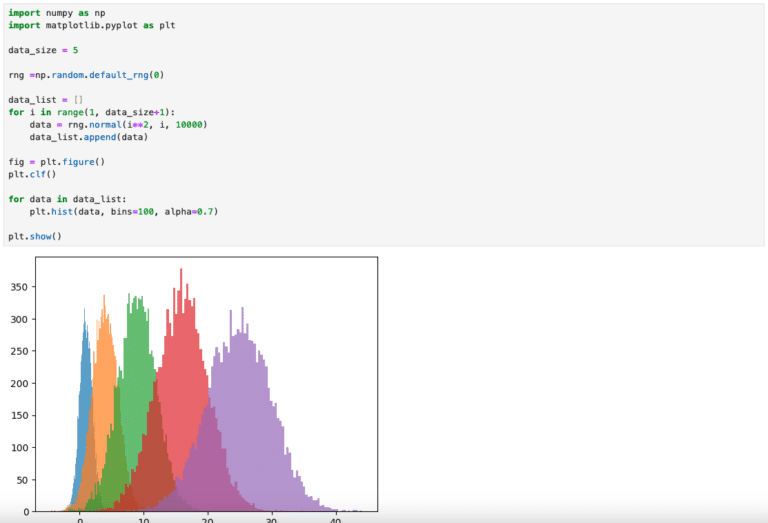Click the 'import numpy as np' code line
The image size is (768, 523).
pyautogui.click(x=56, y=13)
